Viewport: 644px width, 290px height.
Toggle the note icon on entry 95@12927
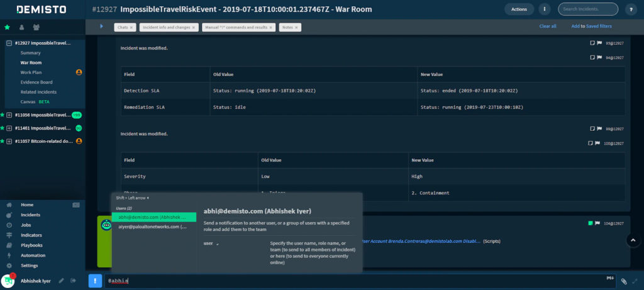(x=592, y=42)
